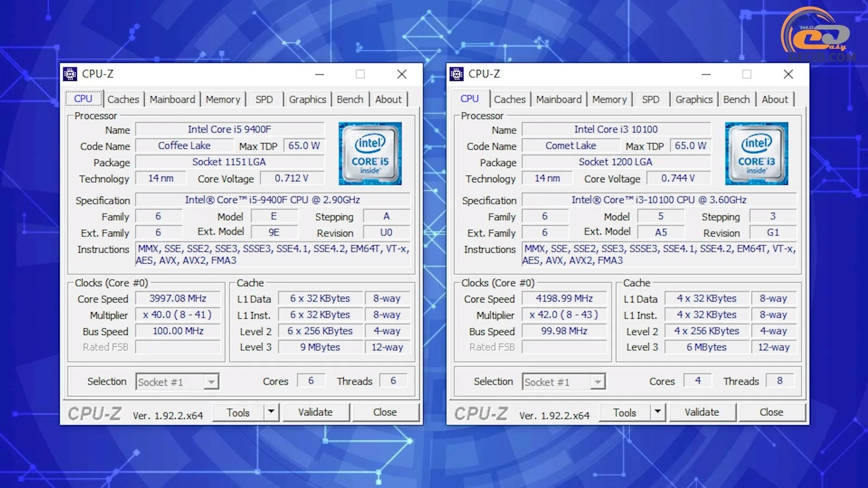The image size is (868, 488).
Task: Close the right CPU-Z window
Action: pos(788,74)
